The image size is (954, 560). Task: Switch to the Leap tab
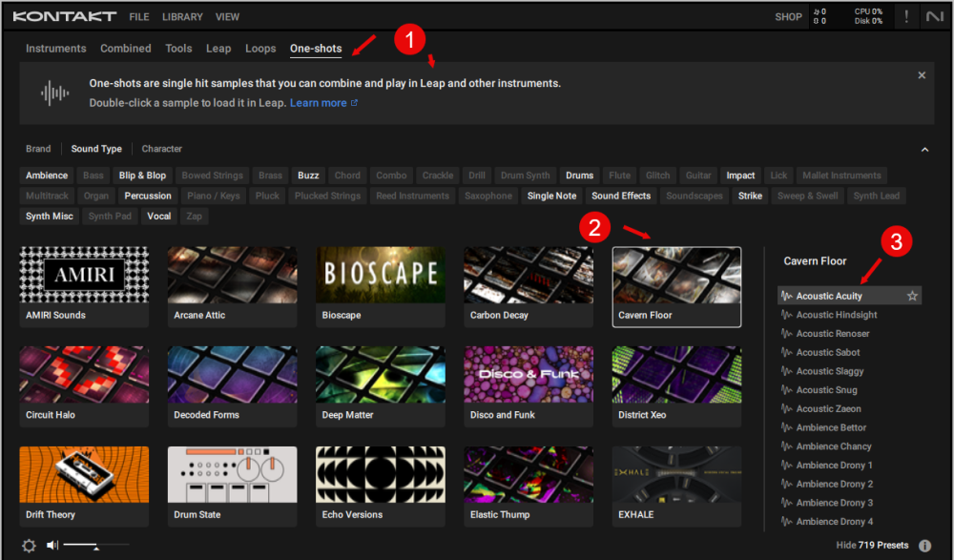tap(218, 48)
